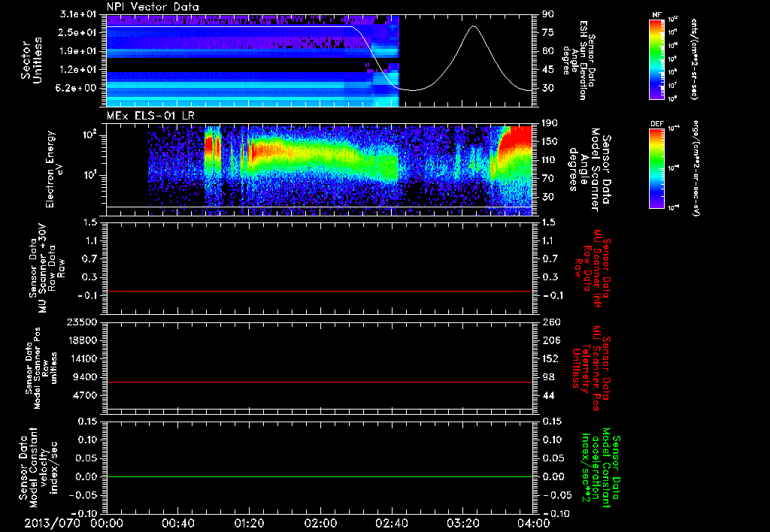Click the 00:40 time axis label
The width and height of the screenshot is (770, 532).
pos(177,523)
